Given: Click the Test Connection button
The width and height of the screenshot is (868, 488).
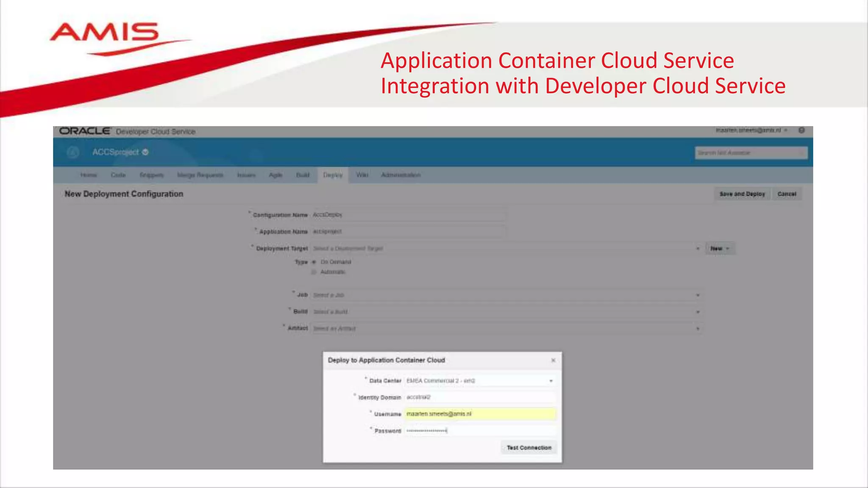Looking at the screenshot, I should tap(529, 448).
